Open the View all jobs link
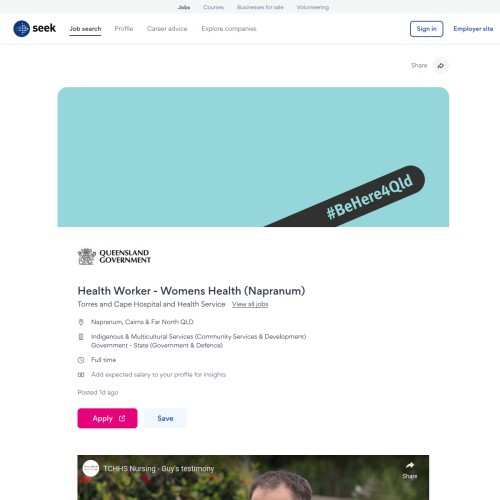This screenshot has width=500, height=500. pos(250,304)
